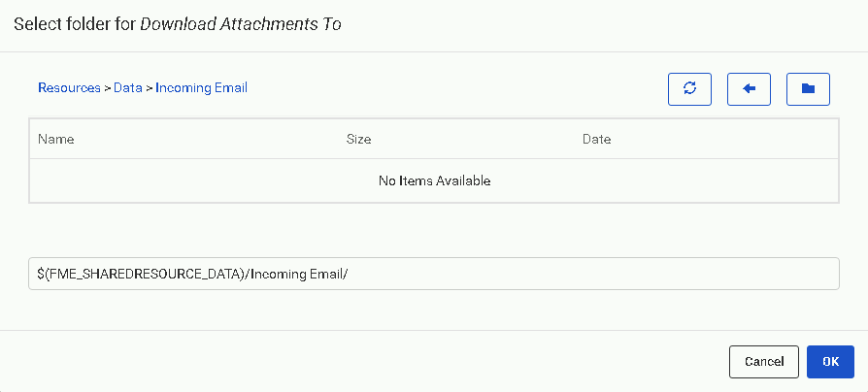Sort by the Date column header
Image resolution: width=868 pixels, height=392 pixels.
pyautogui.click(x=596, y=139)
